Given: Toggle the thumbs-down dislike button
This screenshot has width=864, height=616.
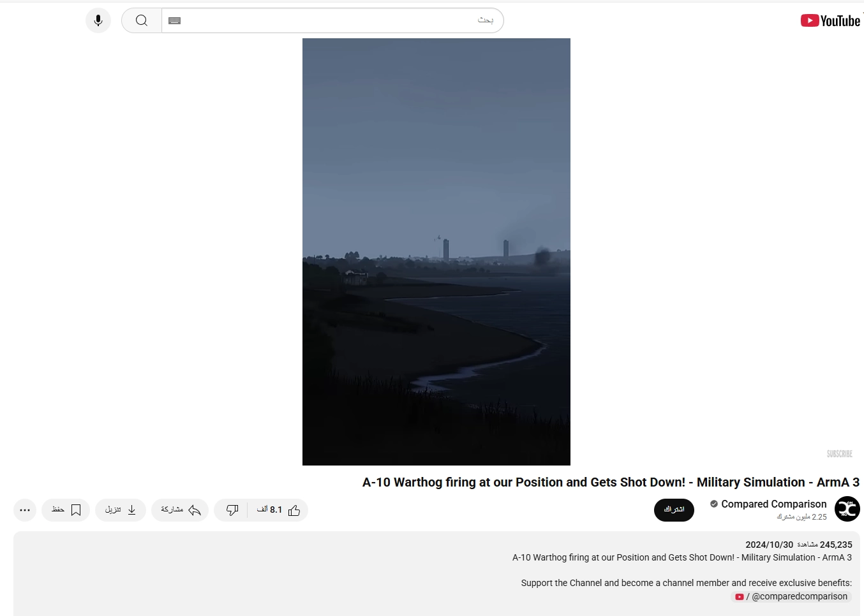Looking at the screenshot, I should (232, 510).
